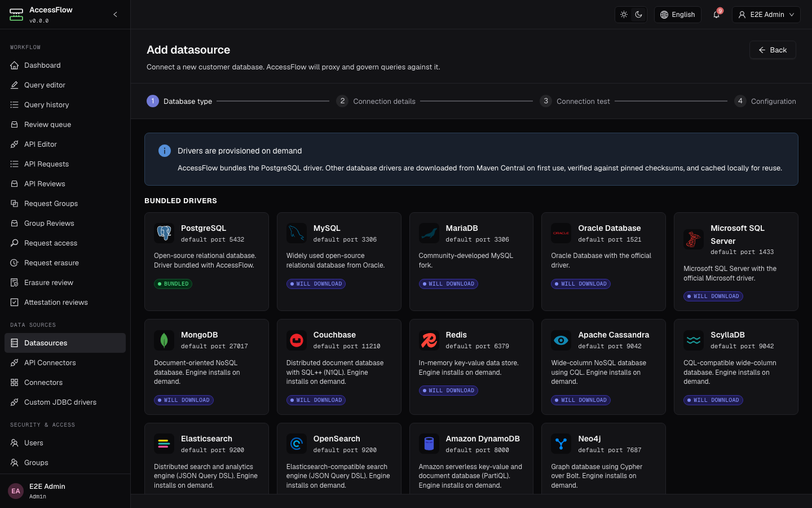Screen dimensions: 812x508
Task: Open the Review queue
Action: [x=65, y=125]
